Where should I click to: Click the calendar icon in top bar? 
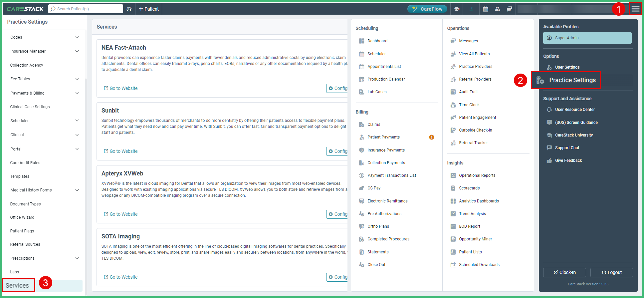[486, 9]
